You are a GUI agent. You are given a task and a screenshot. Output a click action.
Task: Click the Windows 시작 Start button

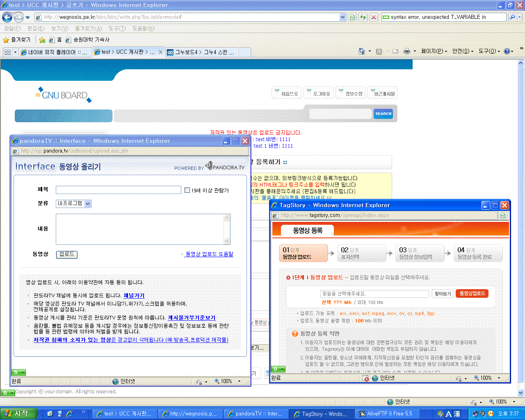click(18, 414)
